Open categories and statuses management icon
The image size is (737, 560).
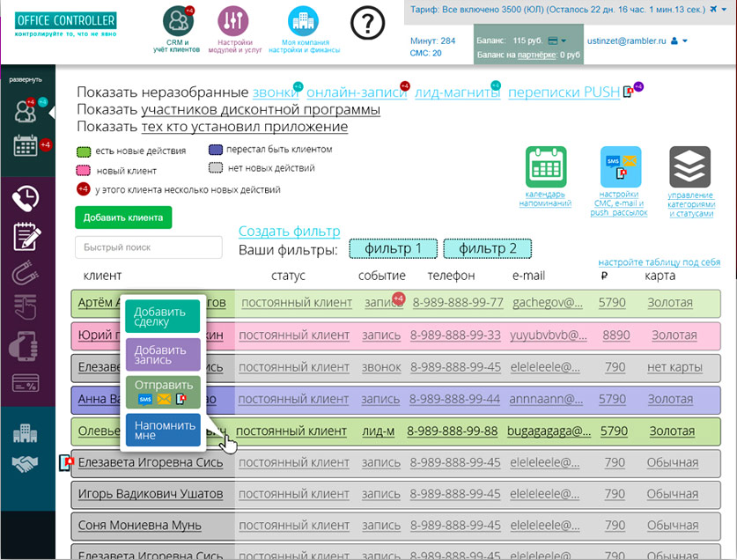[689, 166]
